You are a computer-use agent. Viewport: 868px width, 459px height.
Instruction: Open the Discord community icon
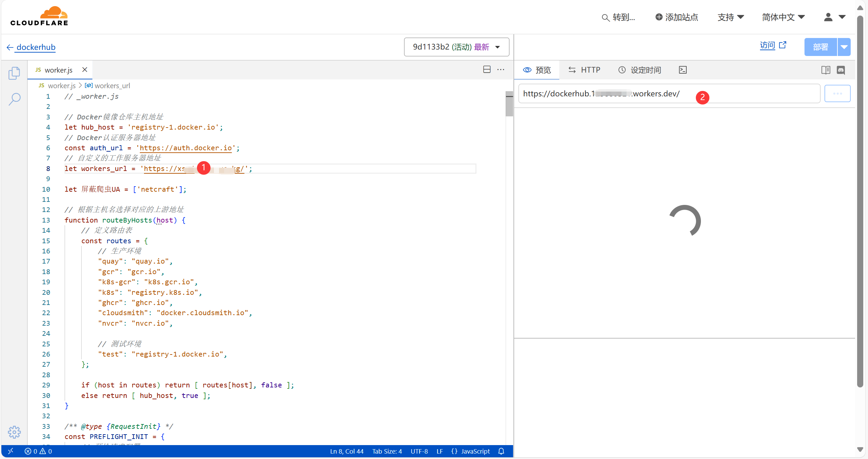[841, 70]
